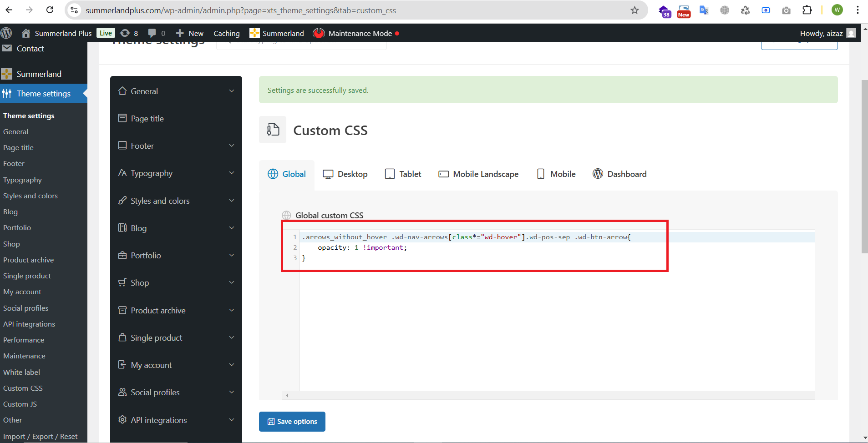Open White label in the left sidebar

click(21, 372)
